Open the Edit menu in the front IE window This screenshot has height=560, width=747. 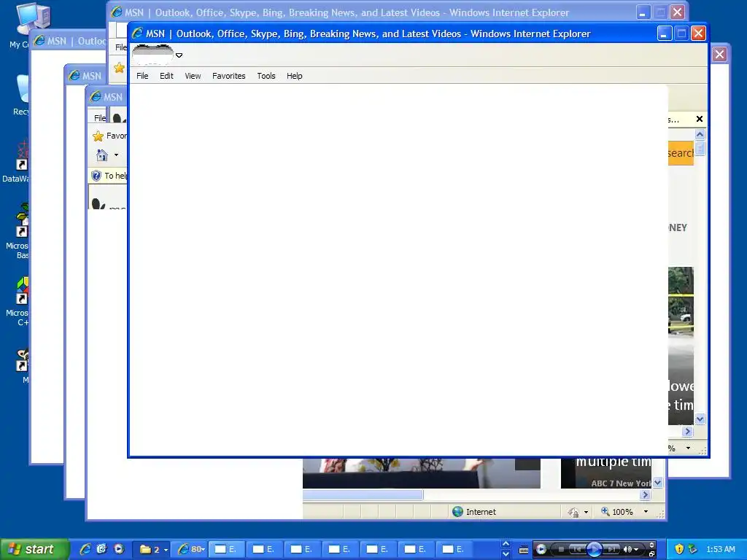coord(166,76)
